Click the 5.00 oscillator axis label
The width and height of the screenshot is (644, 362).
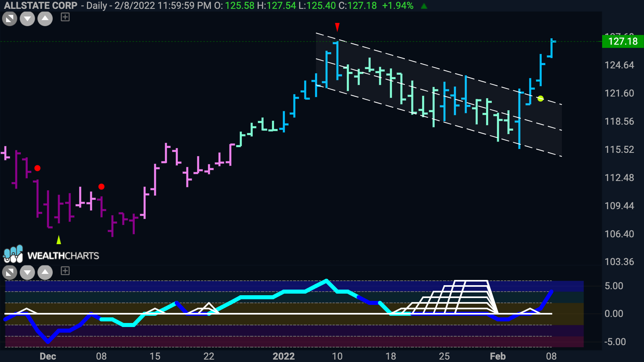point(614,286)
